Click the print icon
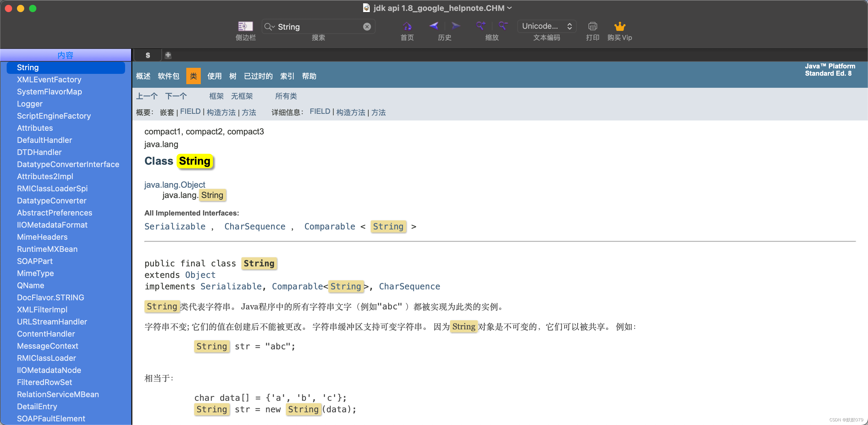 pyautogui.click(x=592, y=26)
